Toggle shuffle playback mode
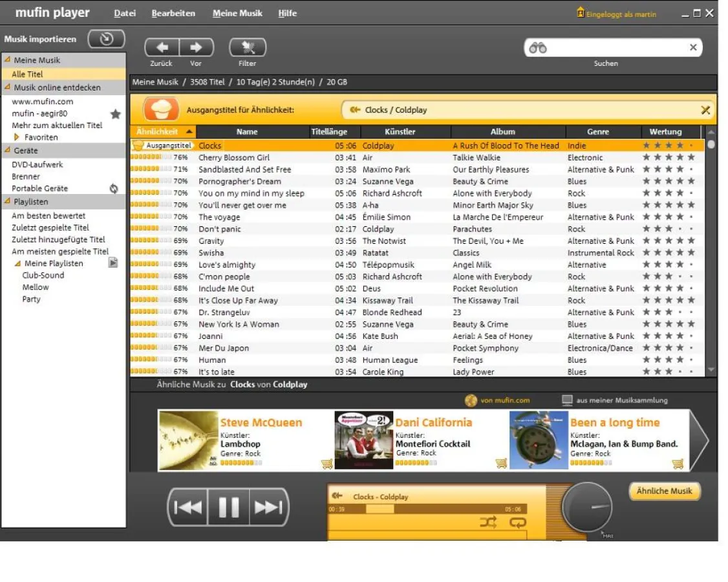728x582 pixels. tap(488, 521)
